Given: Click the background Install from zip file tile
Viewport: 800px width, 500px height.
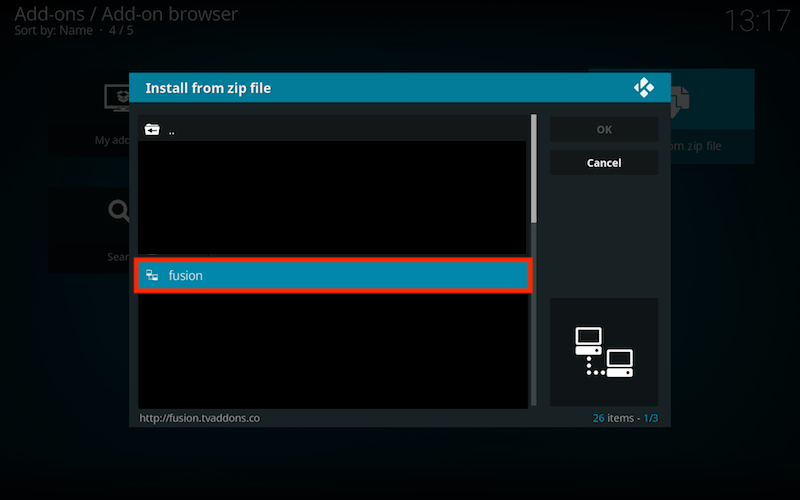Looking at the screenshot, I should 712,116.
